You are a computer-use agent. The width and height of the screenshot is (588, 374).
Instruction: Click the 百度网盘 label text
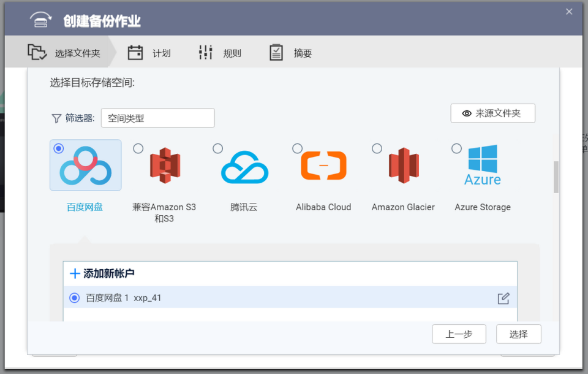pos(85,207)
